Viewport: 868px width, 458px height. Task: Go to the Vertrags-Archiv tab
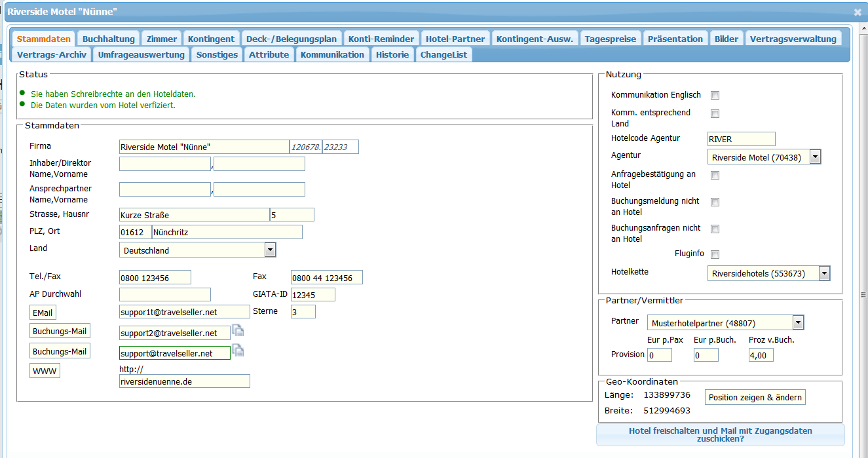[52, 54]
